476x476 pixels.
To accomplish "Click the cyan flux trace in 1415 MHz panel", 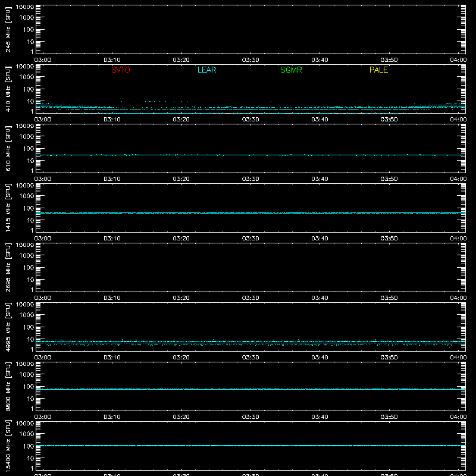I will pyautogui.click(x=250, y=213).
